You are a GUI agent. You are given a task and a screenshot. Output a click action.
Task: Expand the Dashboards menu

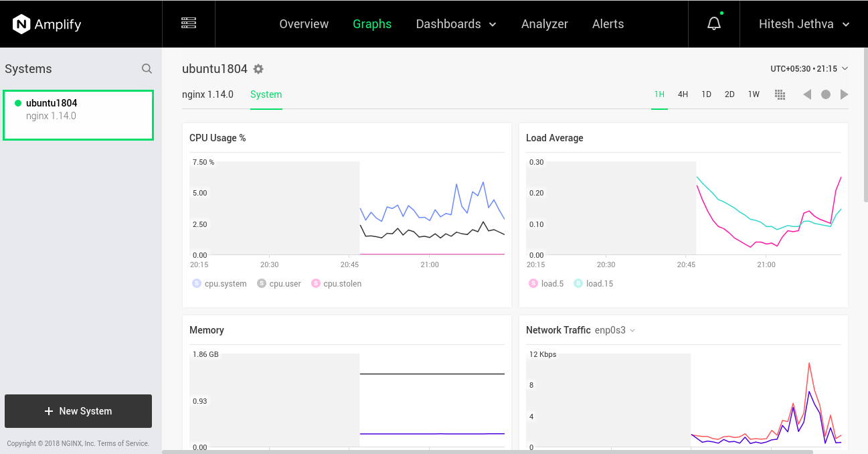point(456,23)
